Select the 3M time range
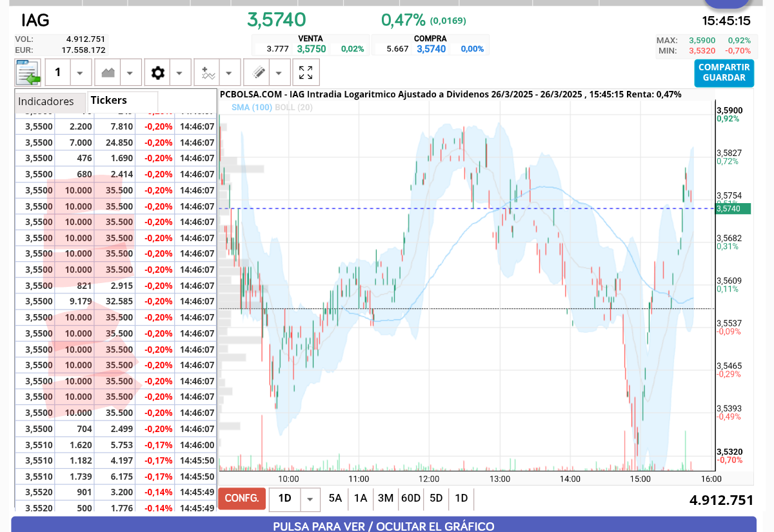Image resolution: width=774 pixels, height=532 pixels. point(385,498)
